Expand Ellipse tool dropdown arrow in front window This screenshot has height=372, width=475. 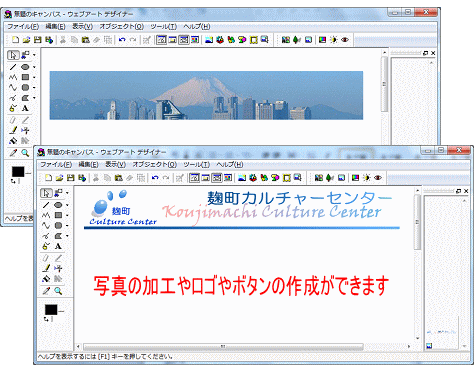[67, 205]
